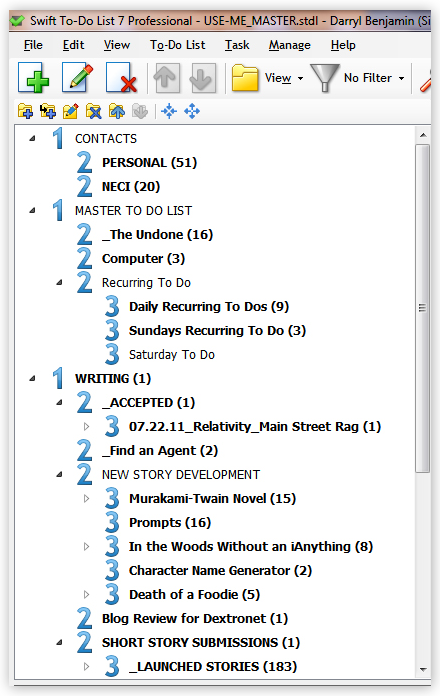Image resolution: width=440 pixels, height=696 pixels.
Task: Select Character Name Generator (2)
Action: [x=220, y=570]
